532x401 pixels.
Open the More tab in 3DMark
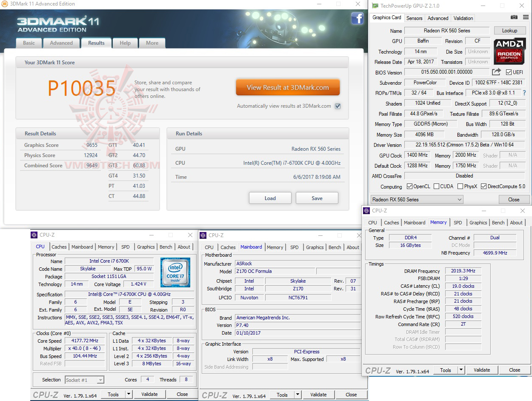coord(152,43)
